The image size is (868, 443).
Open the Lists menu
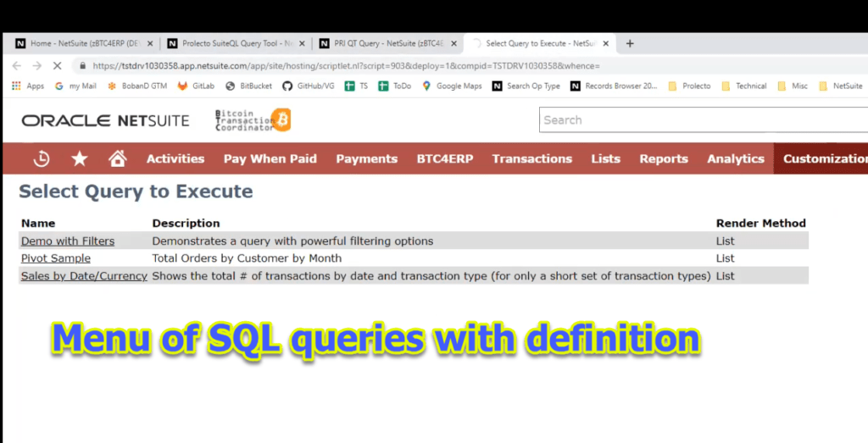tap(605, 158)
